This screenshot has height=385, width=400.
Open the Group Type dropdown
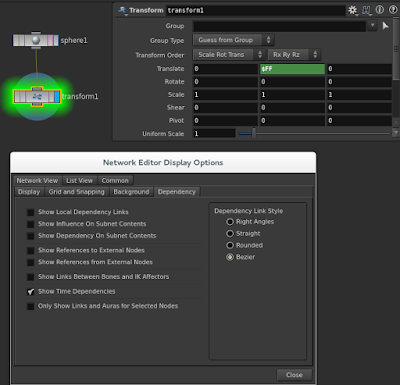233,40
